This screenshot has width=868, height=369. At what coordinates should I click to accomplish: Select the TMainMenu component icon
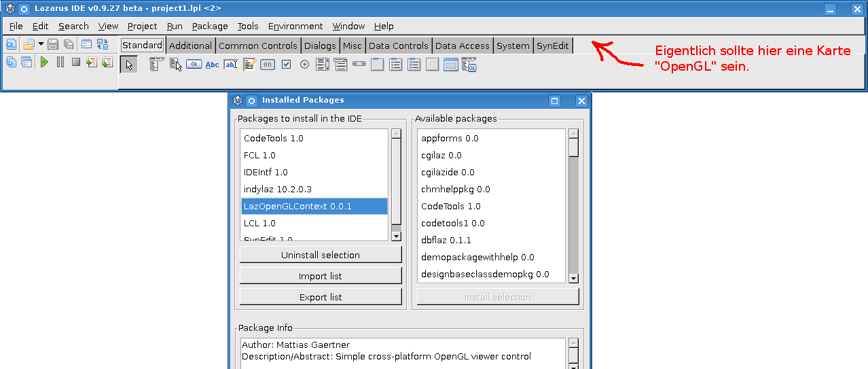(156, 65)
